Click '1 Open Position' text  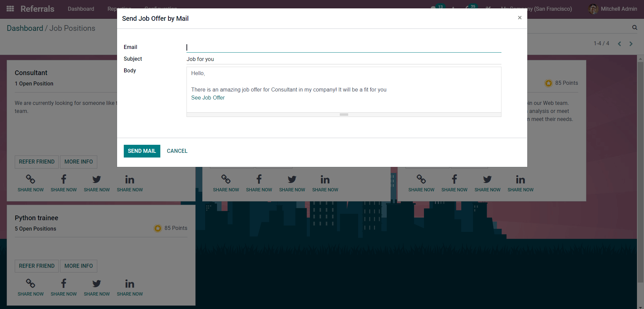tap(34, 83)
